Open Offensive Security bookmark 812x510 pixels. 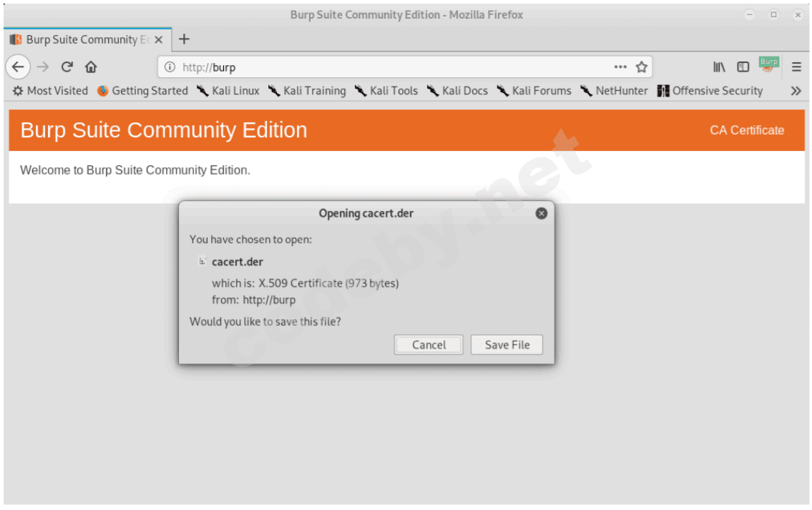tap(710, 91)
